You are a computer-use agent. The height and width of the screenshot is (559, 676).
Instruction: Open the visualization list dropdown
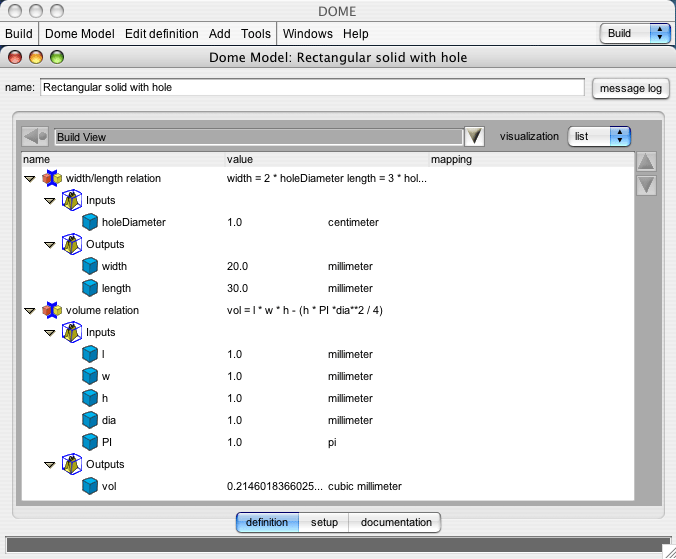coord(599,137)
